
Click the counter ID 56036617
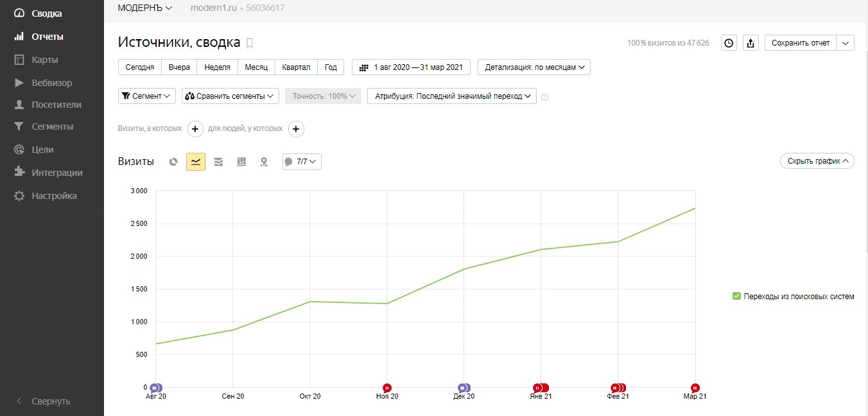266,8
